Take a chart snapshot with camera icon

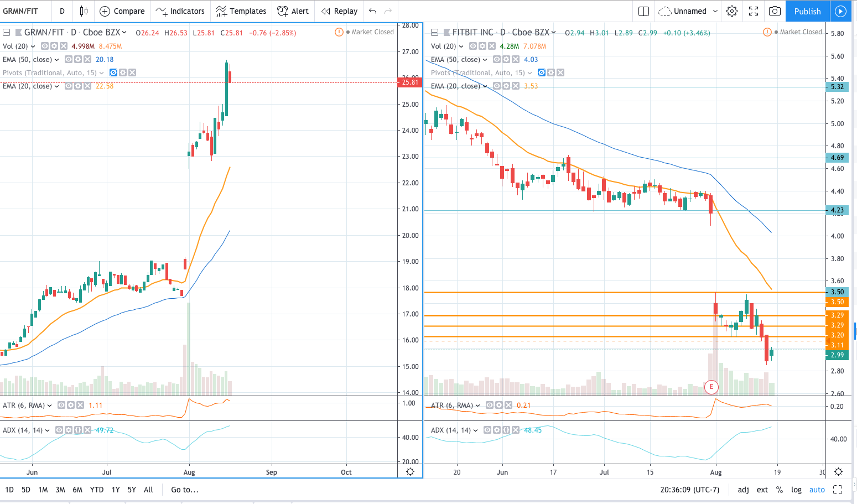(x=775, y=11)
